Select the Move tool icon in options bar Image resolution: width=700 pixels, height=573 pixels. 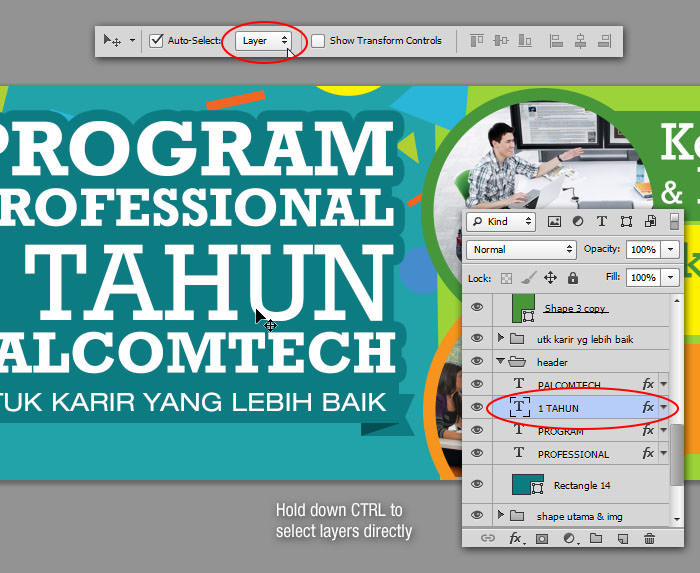[112, 41]
